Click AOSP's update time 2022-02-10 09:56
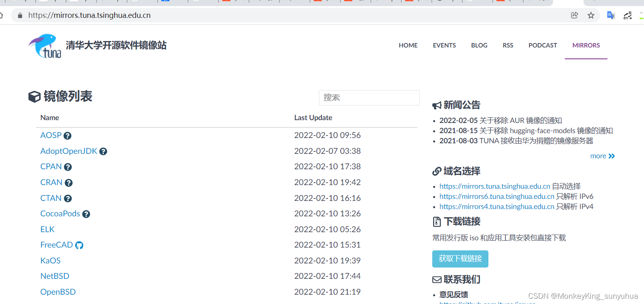The width and height of the screenshot is (644, 304). [x=327, y=135]
